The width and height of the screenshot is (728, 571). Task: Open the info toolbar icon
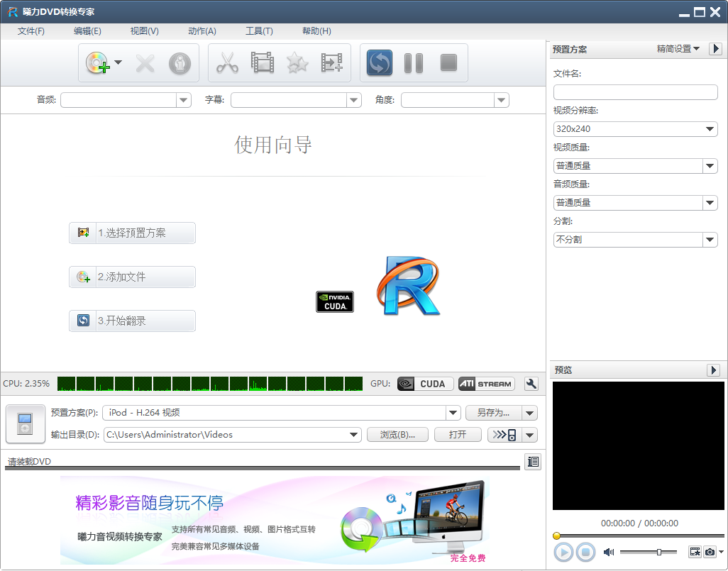click(180, 63)
